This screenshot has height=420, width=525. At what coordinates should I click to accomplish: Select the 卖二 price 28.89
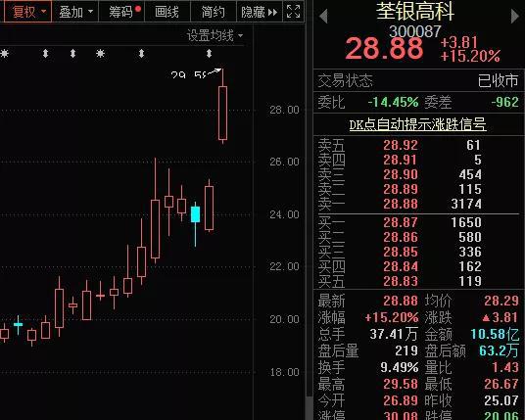pos(401,189)
